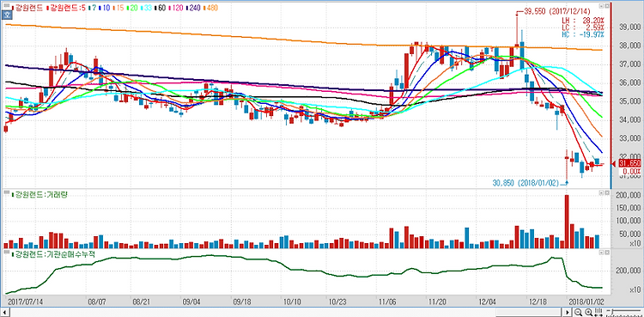Click the 100,000 volume axis label
Screen dimensions: 644x317
tap(629, 221)
